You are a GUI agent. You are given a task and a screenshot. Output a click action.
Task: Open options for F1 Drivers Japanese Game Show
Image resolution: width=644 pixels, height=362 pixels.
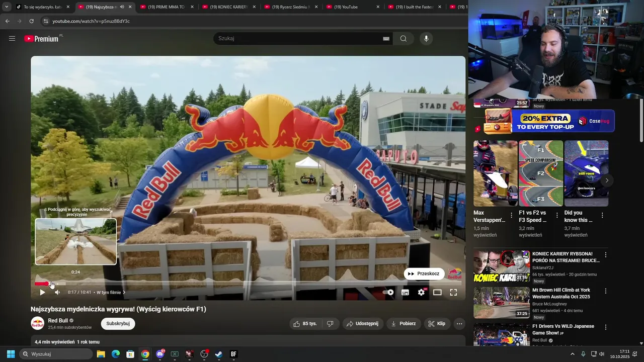coord(606,327)
